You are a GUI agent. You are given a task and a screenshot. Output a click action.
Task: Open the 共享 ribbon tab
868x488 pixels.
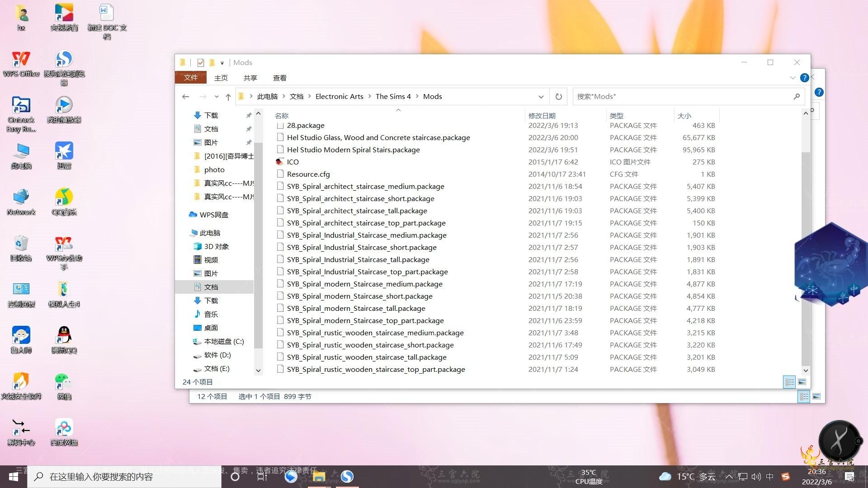[x=250, y=78]
